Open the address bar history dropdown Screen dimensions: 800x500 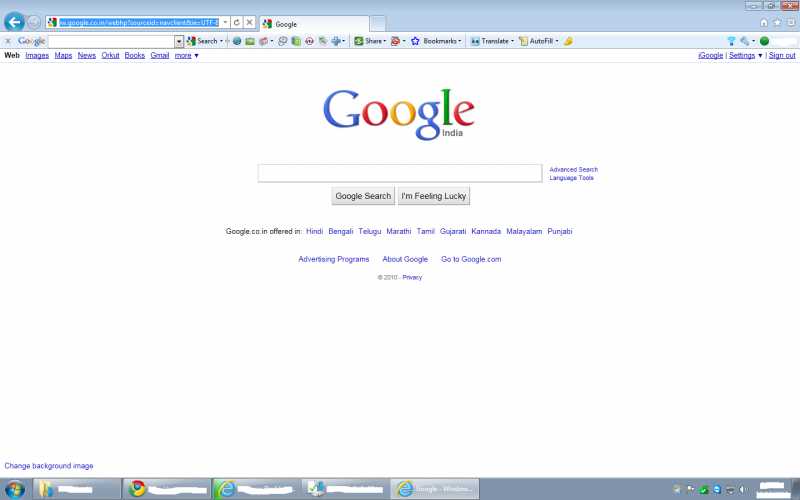[x=225, y=22]
